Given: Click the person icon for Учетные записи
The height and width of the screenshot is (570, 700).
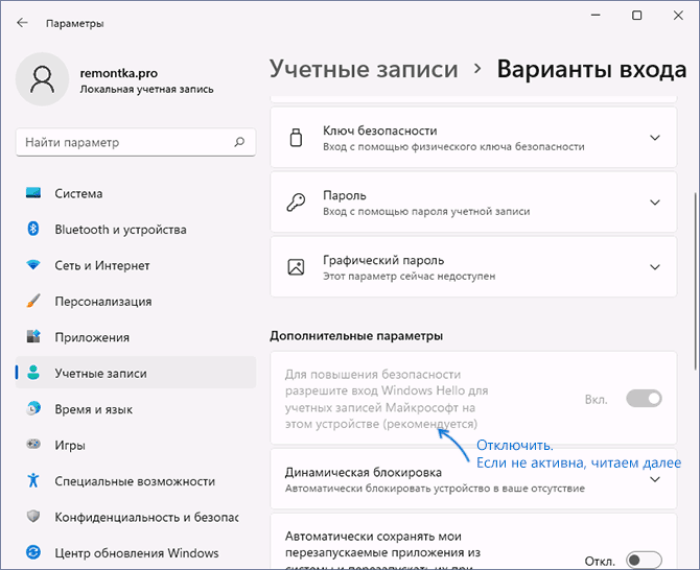Looking at the screenshot, I should (x=33, y=373).
